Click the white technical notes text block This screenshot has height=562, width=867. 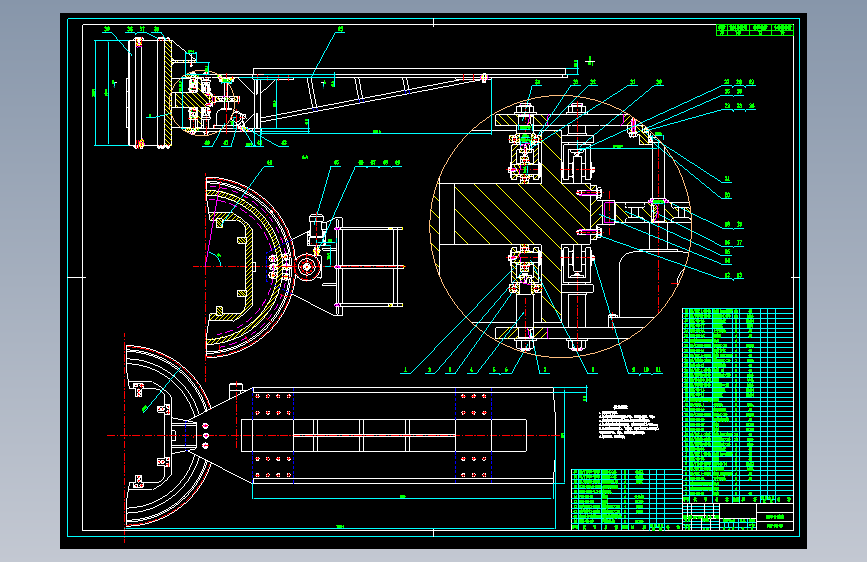click(x=629, y=423)
